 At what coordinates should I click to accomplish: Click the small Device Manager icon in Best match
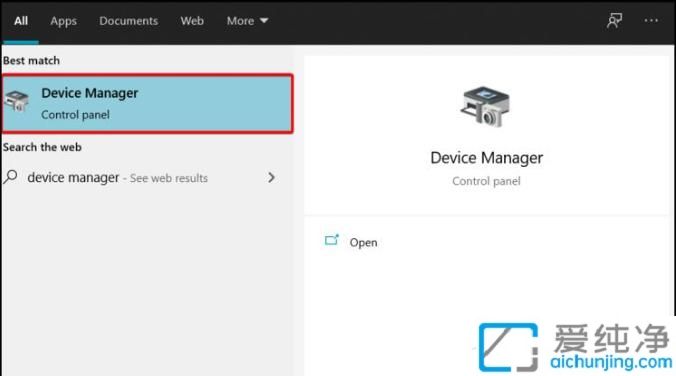point(16,102)
